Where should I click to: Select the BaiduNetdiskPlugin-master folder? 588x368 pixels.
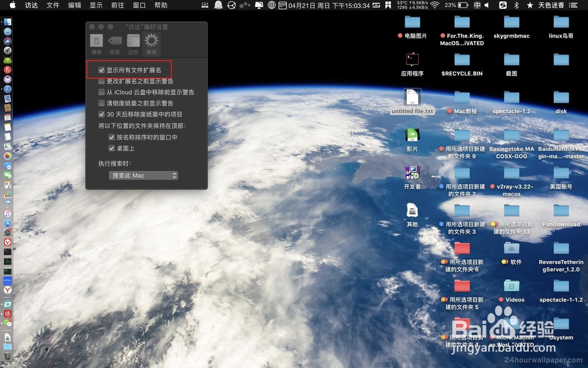pyautogui.click(x=561, y=135)
